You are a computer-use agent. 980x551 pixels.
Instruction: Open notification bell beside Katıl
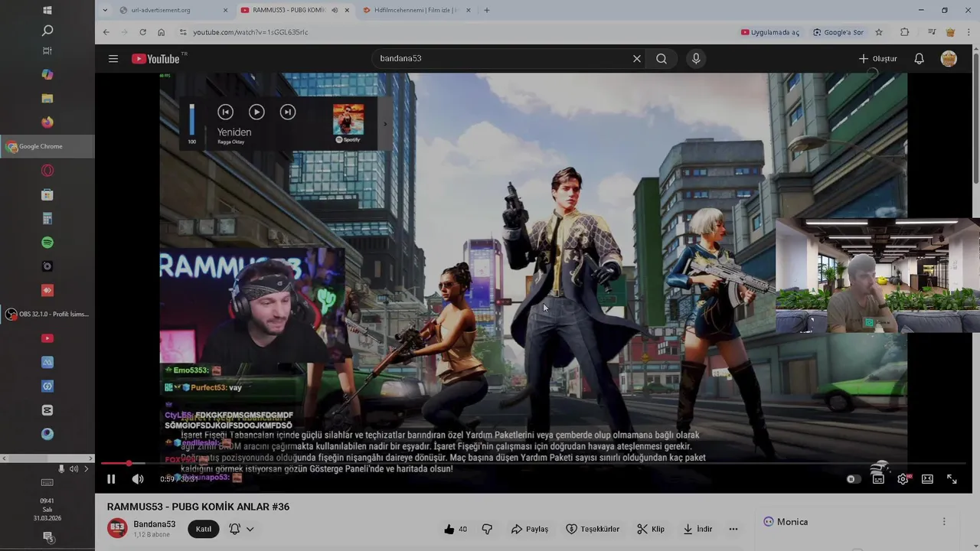coord(235,529)
